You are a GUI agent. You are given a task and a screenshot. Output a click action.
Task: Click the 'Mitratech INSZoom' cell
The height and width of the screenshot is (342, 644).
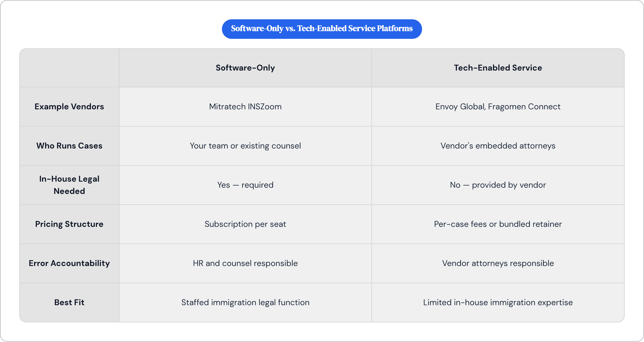click(245, 107)
